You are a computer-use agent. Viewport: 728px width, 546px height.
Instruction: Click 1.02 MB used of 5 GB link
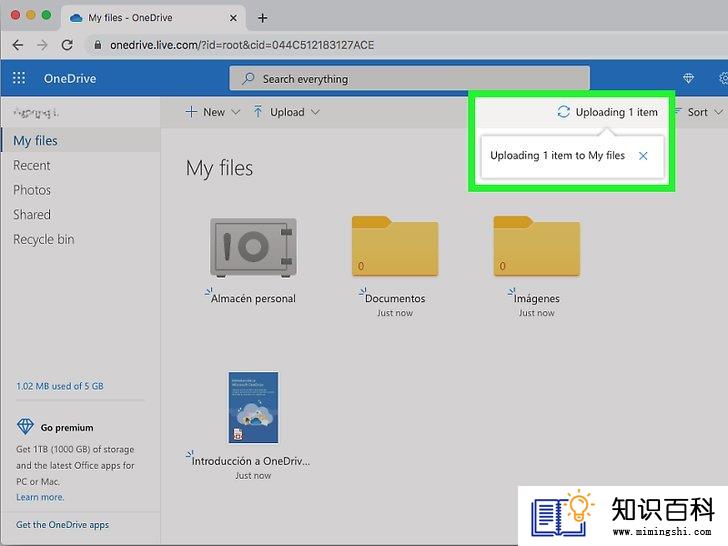(60, 386)
